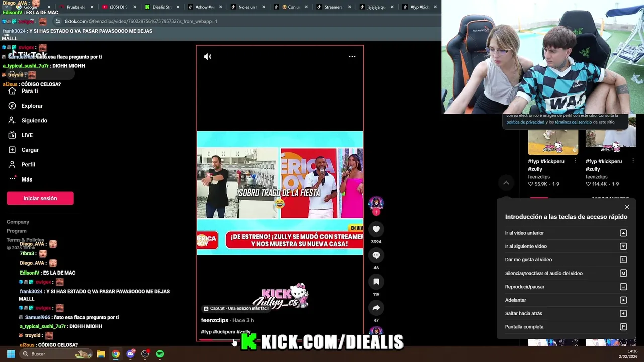The width and height of the screenshot is (644, 362).
Task: Open Spotify from the taskbar
Action: (160, 354)
